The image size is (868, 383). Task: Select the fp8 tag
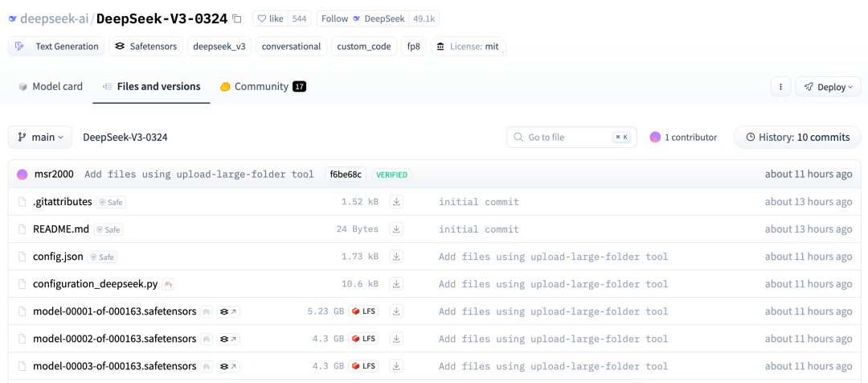point(414,47)
